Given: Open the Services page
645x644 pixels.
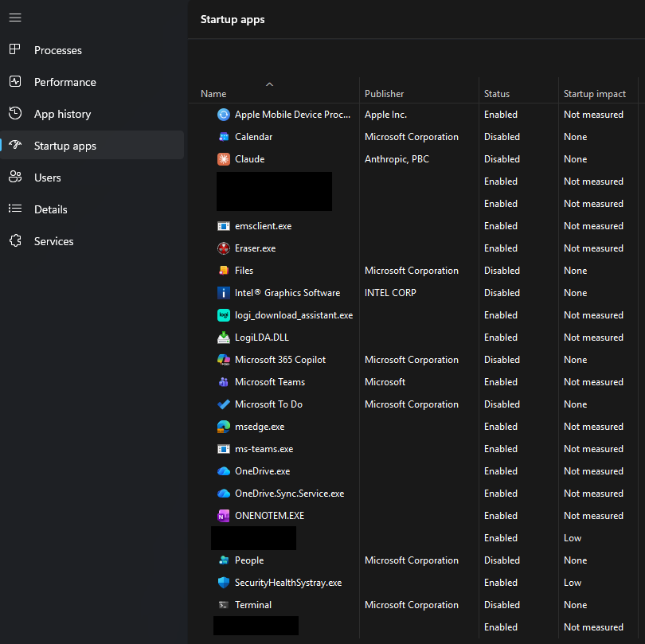Looking at the screenshot, I should point(92,241).
